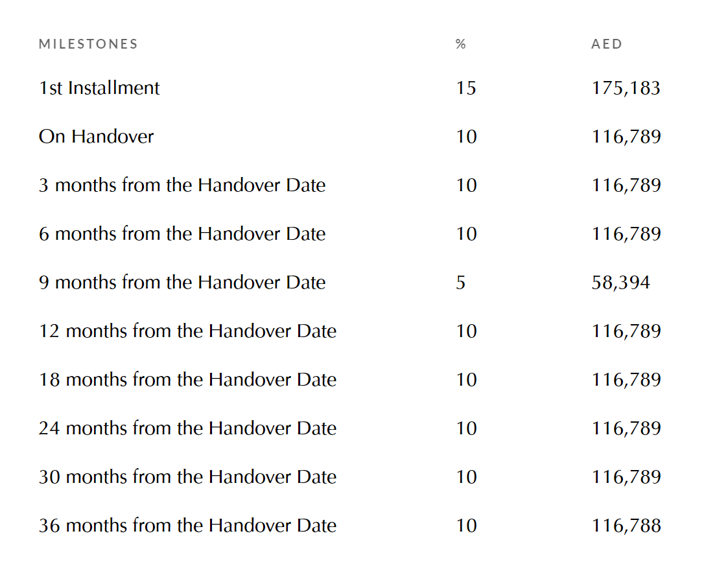Click 36 months from the Handover Date
This screenshot has width=728, height=577.
[x=187, y=526]
